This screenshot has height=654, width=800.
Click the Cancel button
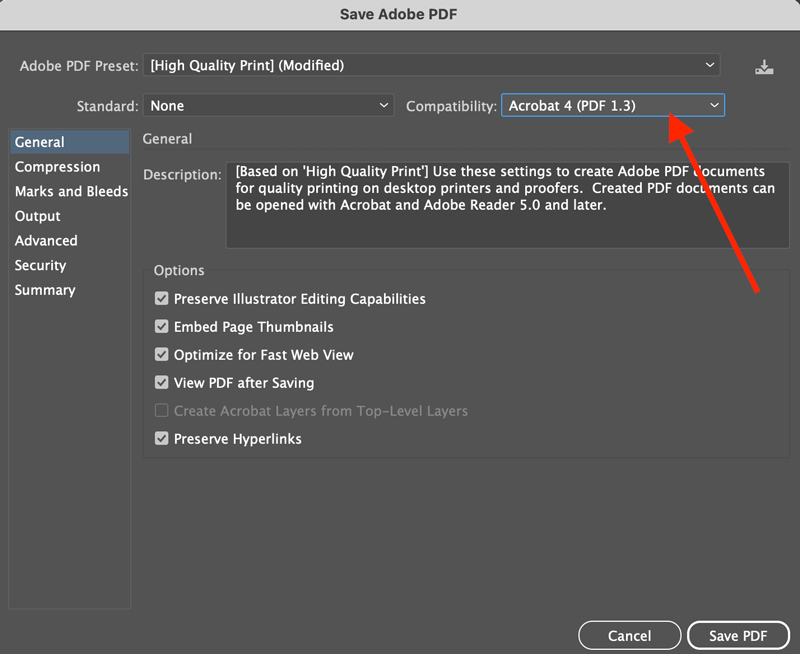click(629, 635)
